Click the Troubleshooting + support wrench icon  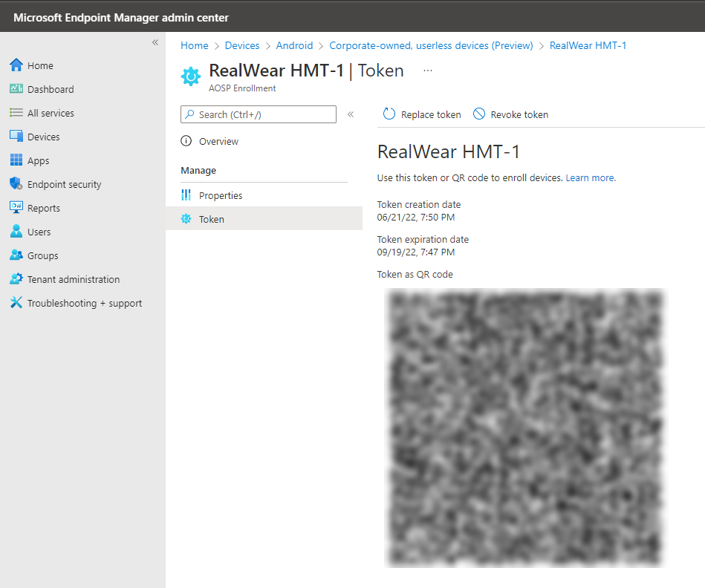[x=16, y=302]
